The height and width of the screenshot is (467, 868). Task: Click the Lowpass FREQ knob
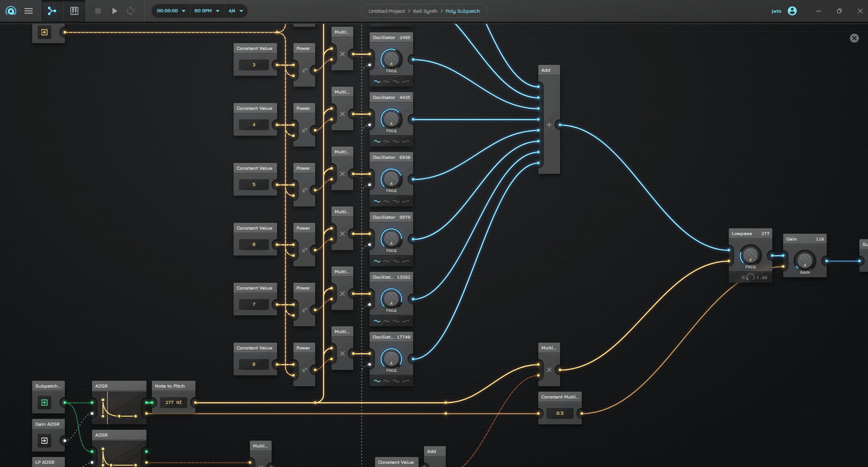tap(750, 255)
